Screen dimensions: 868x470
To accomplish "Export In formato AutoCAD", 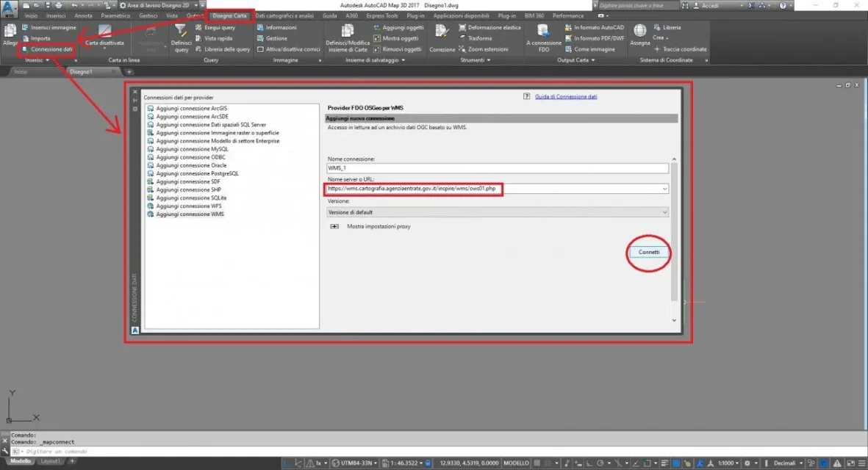I will pyautogui.click(x=594, y=27).
